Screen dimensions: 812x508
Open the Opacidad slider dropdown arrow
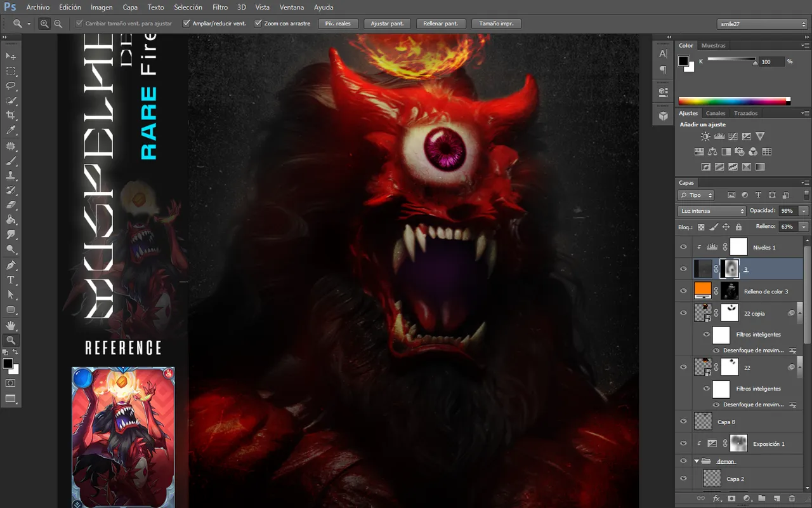tap(804, 211)
